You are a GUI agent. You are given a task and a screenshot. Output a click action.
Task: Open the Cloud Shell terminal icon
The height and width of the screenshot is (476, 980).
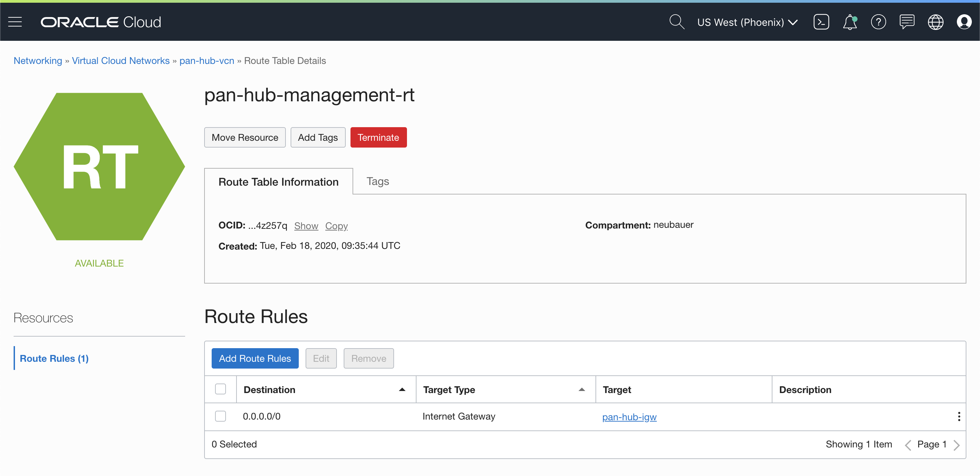821,22
